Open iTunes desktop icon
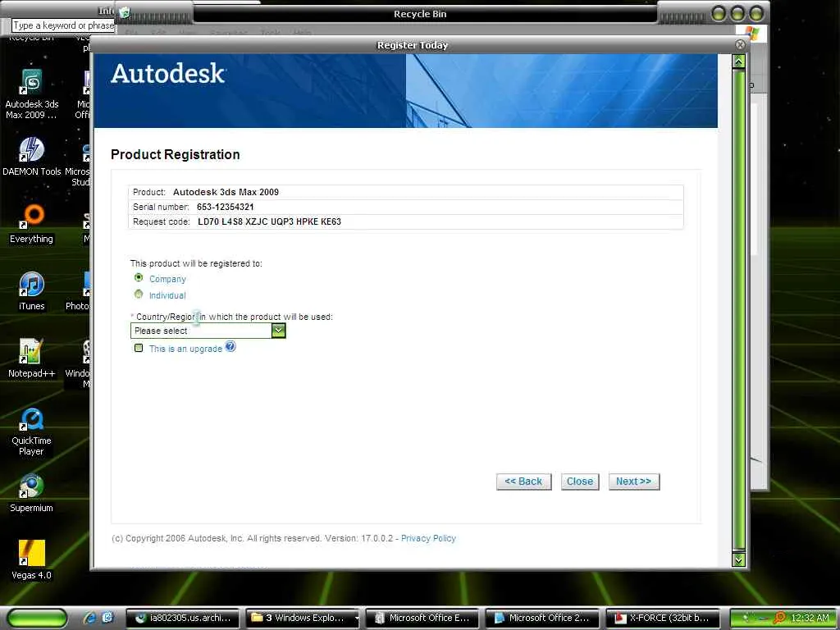Image resolution: width=840 pixels, height=630 pixels. (x=32, y=291)
